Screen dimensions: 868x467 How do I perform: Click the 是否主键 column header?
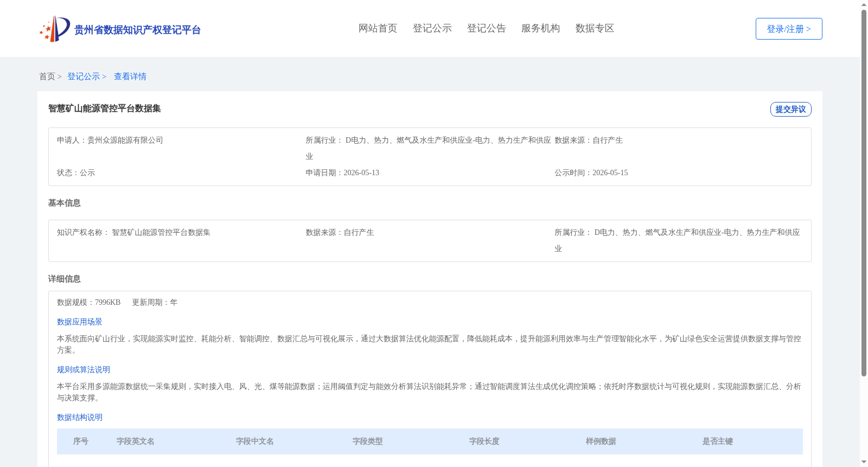point(718,442)
